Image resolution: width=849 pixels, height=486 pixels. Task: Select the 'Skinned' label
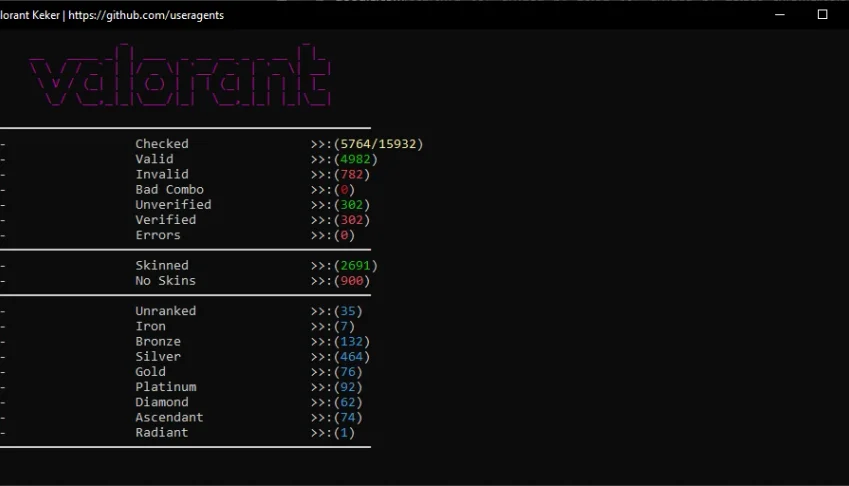pos(162,265)
